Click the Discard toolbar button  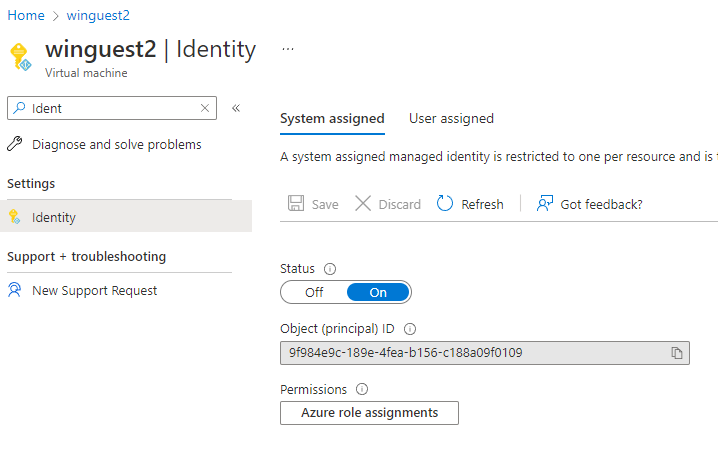pyautogui.click(x=388, y=204)
